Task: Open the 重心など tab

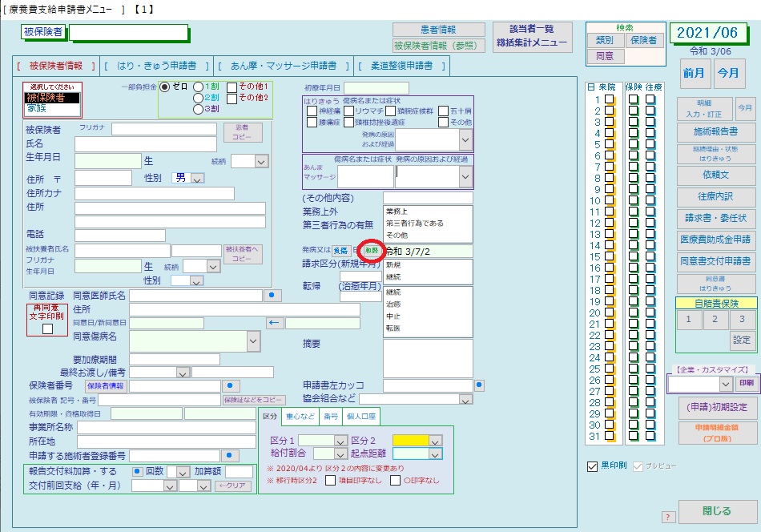Action: [300, 417]
